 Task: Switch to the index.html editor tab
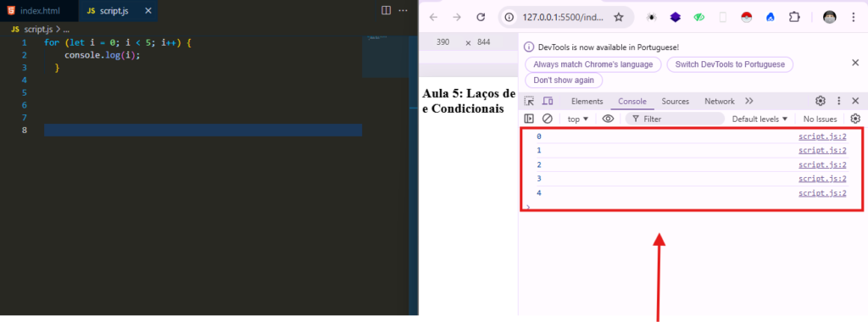pos(39,11)
